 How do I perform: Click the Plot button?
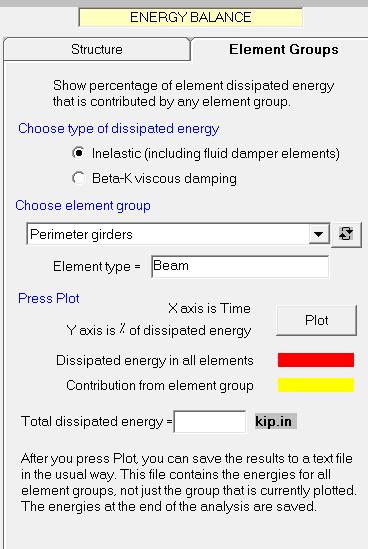pyautogui.click(x=317, y=320)
